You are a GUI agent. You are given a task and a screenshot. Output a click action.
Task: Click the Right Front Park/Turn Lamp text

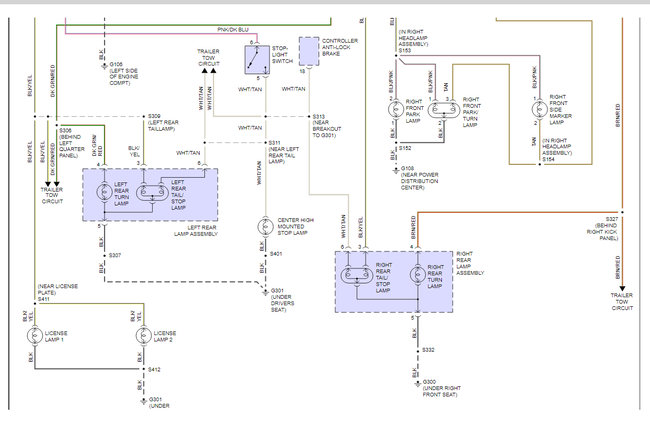[471, 112]
